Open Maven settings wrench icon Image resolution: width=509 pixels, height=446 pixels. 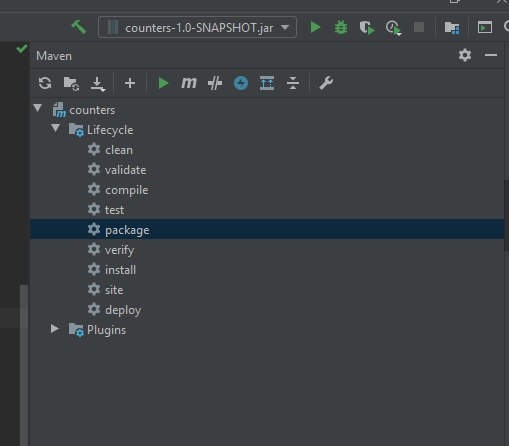click(326, 83)
